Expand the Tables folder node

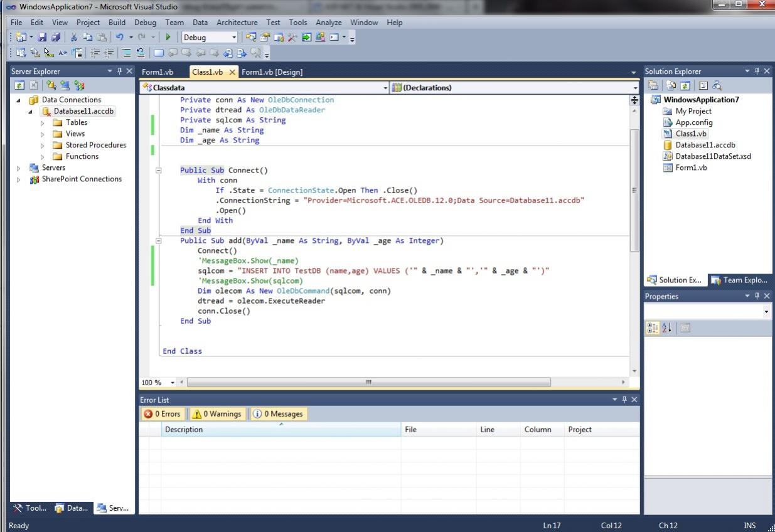[x=43, y=123]
